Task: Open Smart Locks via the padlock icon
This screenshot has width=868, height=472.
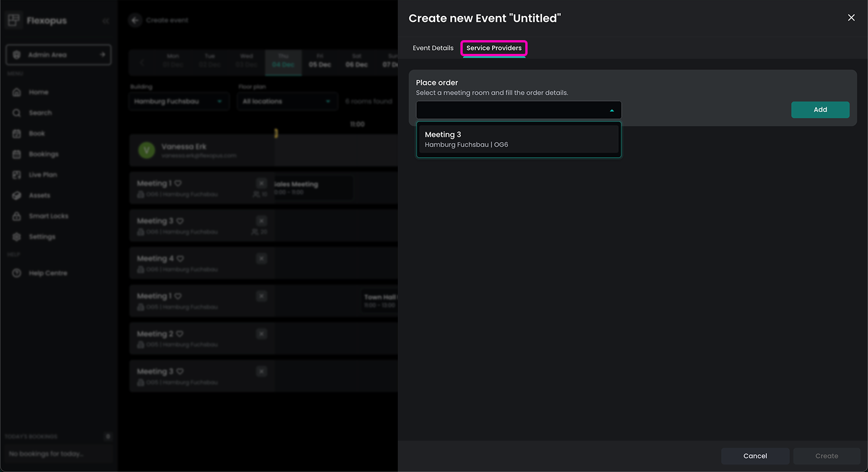Action: click(x=17, y=216)
